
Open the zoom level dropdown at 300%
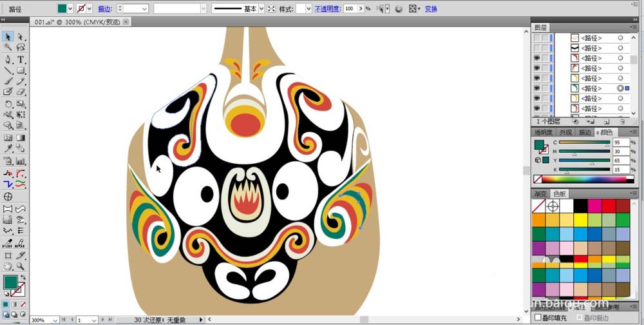tap(54, 320)
